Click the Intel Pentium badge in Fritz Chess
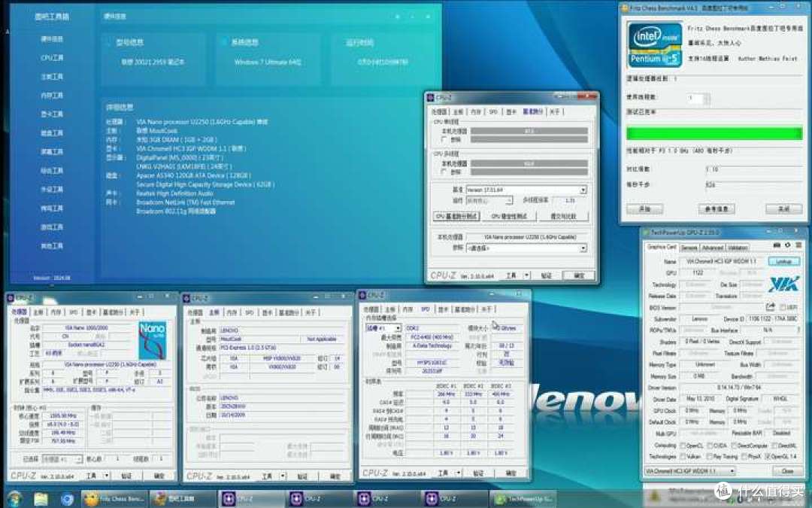 point(655,44)
